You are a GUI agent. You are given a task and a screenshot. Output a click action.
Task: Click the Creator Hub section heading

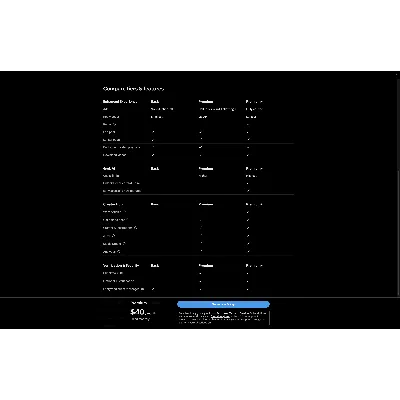click(x=113, y=204)
